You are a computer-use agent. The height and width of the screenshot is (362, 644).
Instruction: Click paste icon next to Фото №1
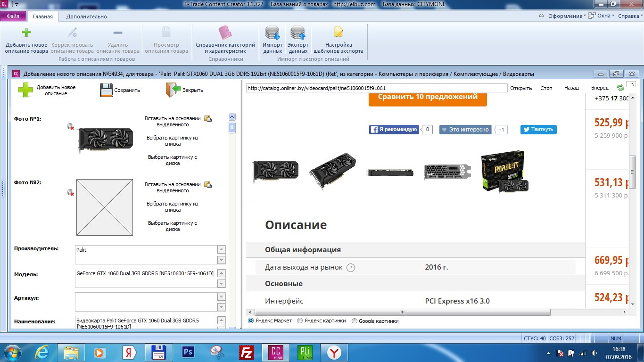[207, 118]
